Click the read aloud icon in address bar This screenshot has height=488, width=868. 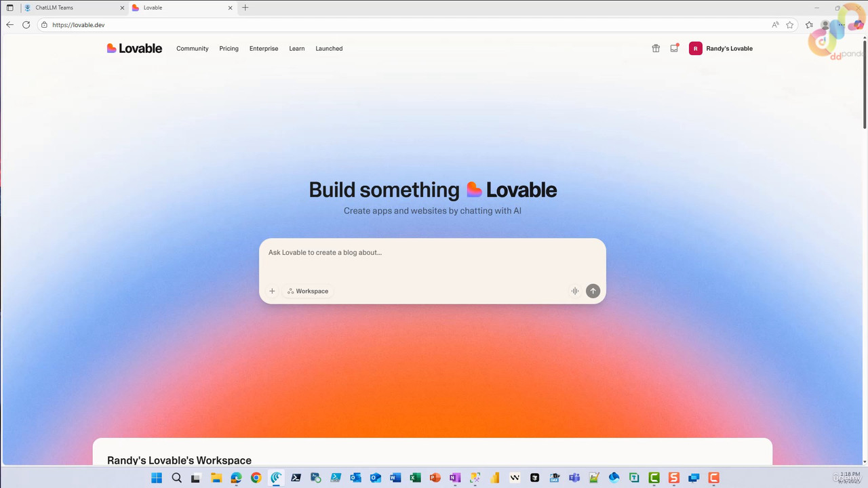[775, 24]
